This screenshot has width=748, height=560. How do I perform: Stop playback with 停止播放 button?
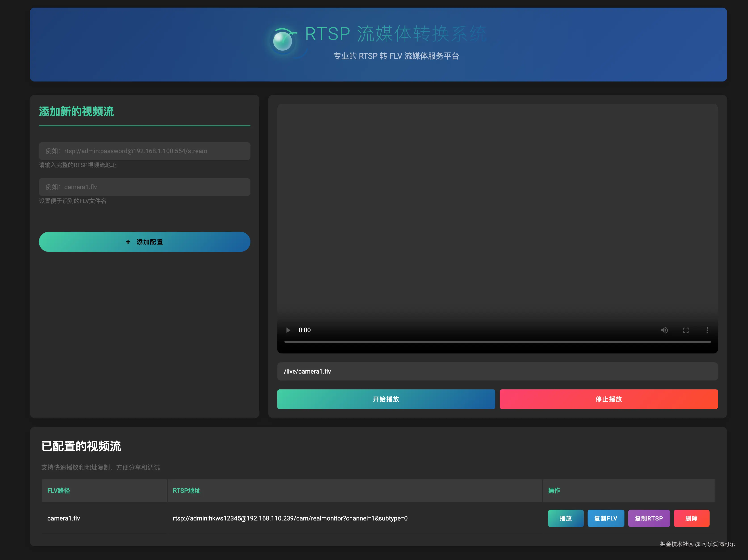tap(608, 399)
